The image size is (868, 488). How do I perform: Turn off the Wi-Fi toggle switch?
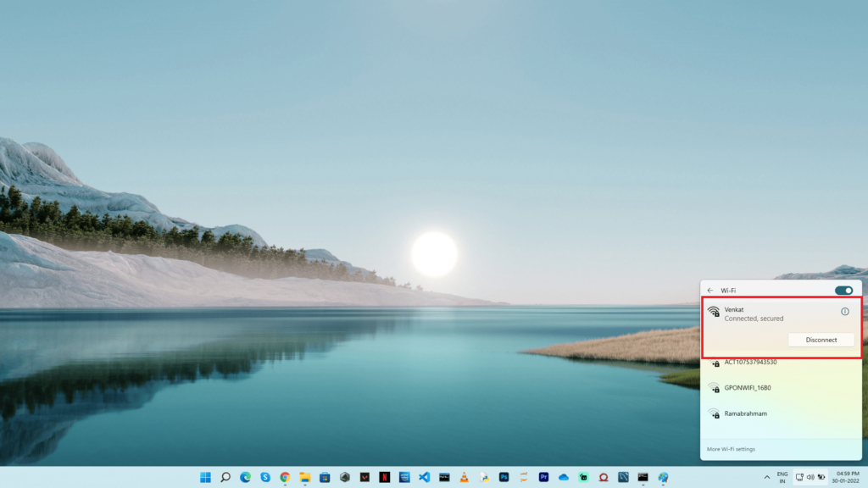[843, 291]
